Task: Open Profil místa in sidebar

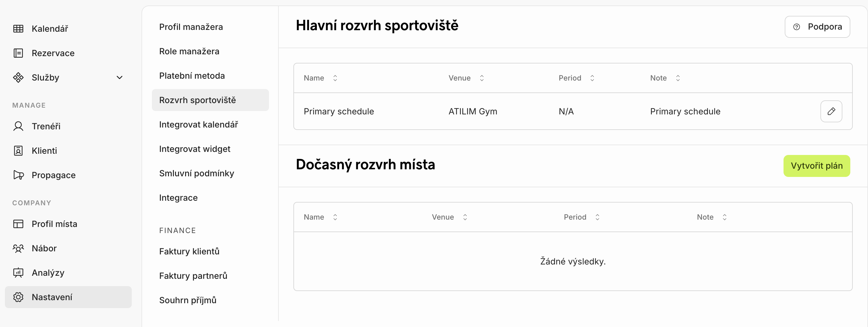Action: (x=54, y=224)
